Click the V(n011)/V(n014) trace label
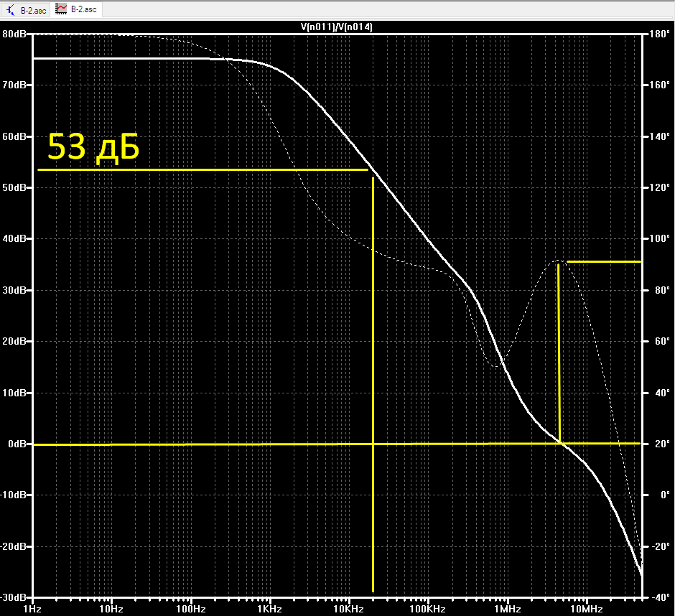Image resolution: width=675 pixels, height=616 pixels. click(x=337, y=27)
